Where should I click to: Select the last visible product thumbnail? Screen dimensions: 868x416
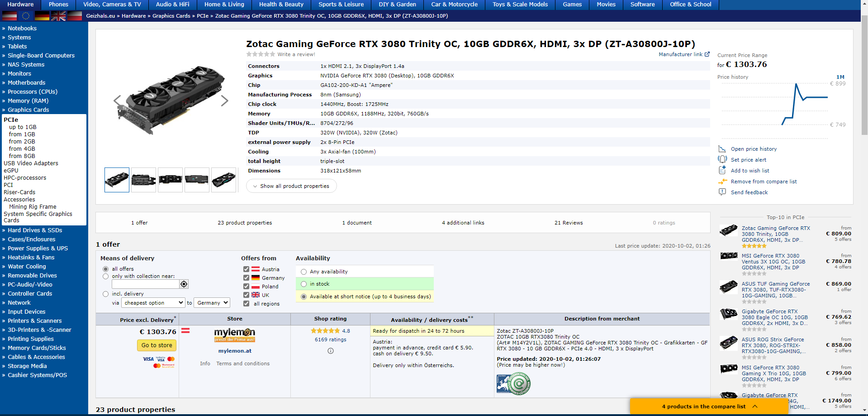click(x=223, y=180)
